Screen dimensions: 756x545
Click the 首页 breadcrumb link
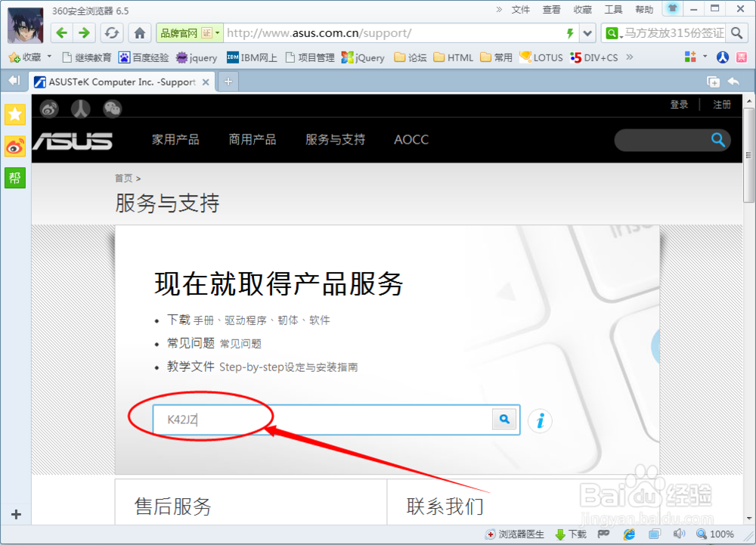tap(123, 178)
